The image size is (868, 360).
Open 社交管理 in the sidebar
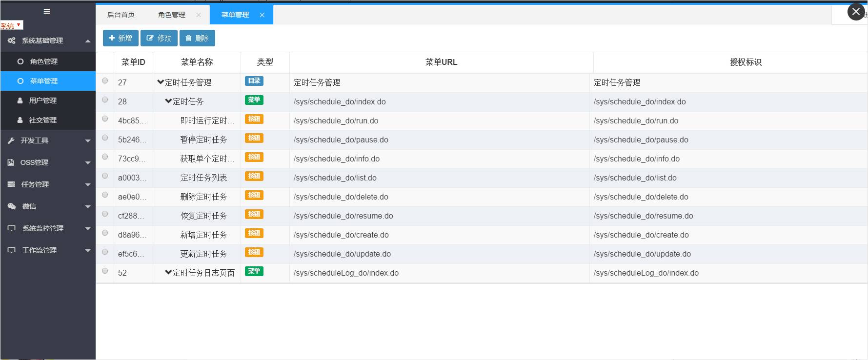tap(48, 120)
